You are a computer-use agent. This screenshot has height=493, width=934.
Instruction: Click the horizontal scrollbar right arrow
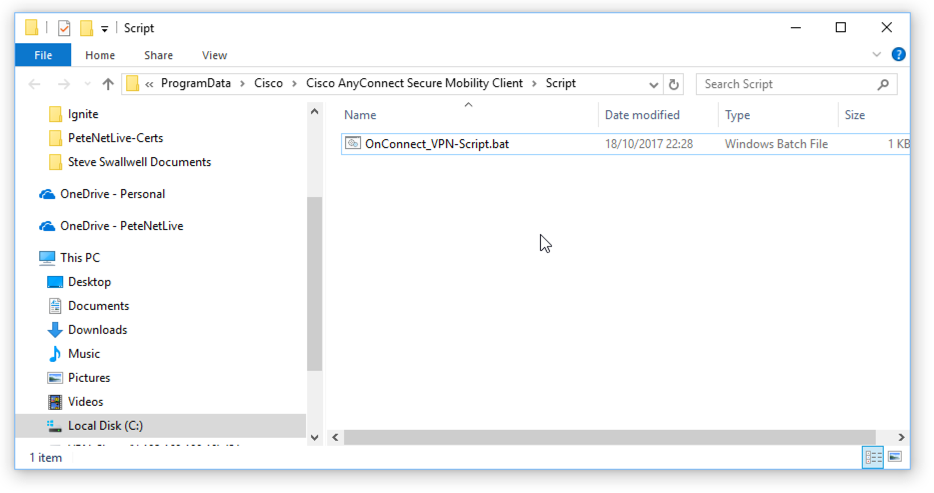[901, 438]
